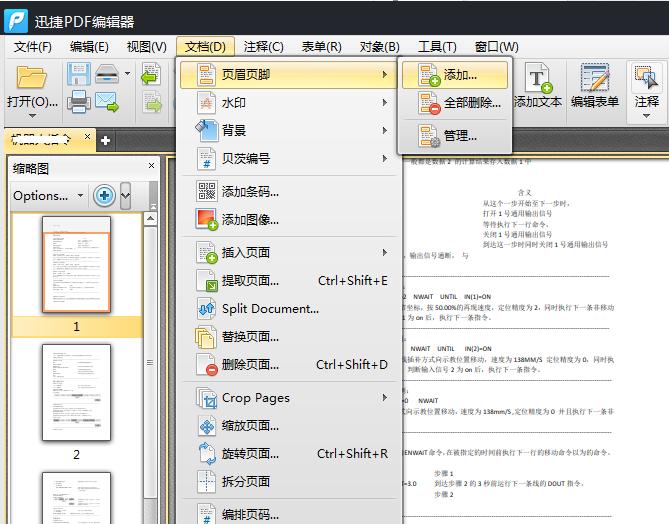Click the 拆分页面 icon
Screen dimensions: 669x524
207,481
